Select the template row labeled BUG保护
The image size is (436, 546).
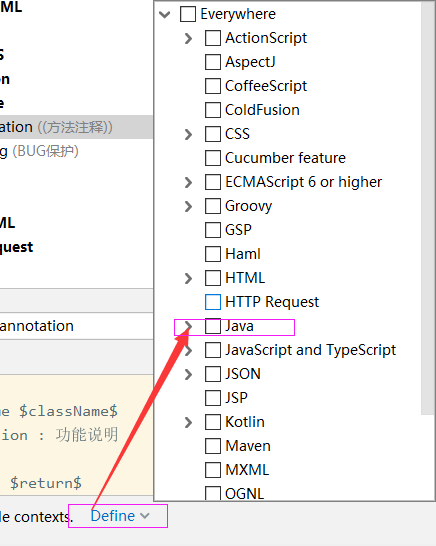(76, 151)
